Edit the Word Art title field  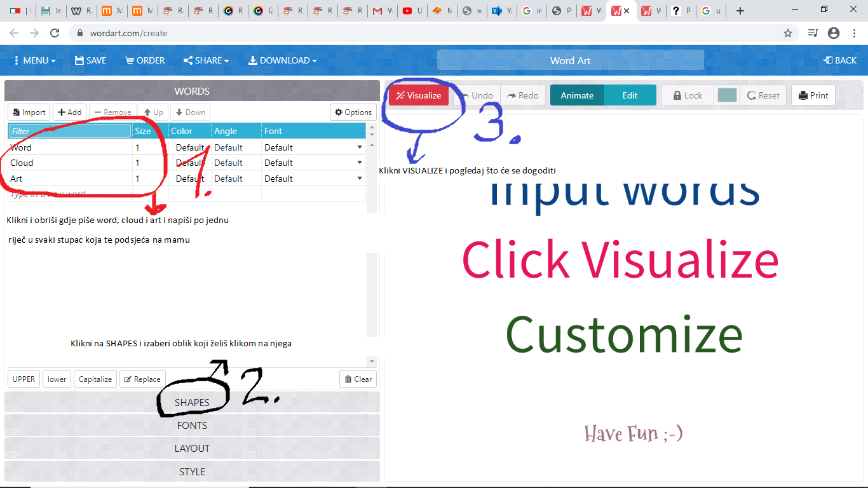point(571,60)
